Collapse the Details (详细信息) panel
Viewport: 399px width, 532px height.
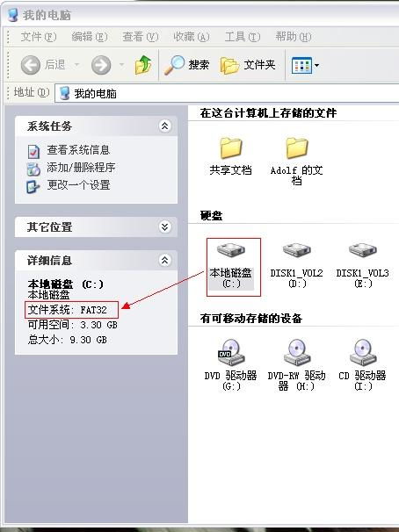click(x=164, y=260)
